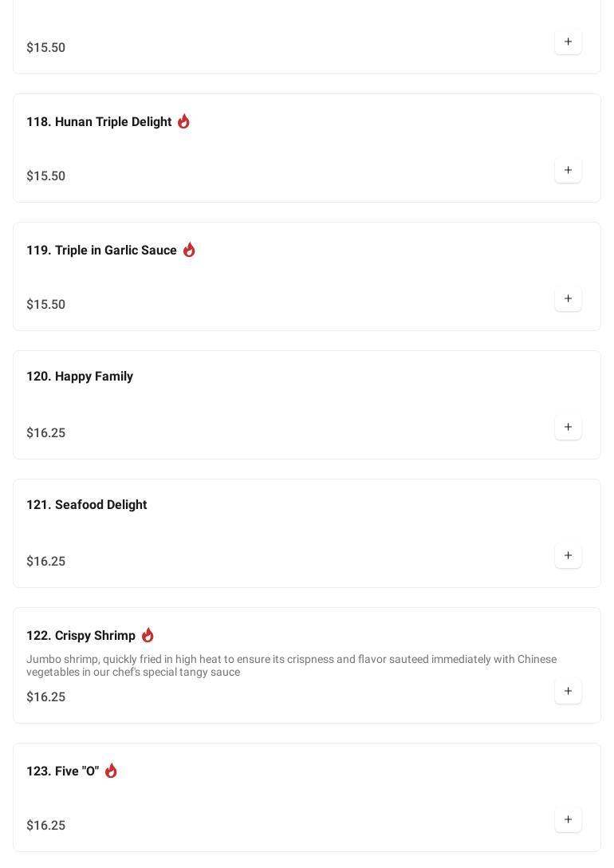Click the $16.25 price under Seafood Delight
Viewport: 614px width, 868px height.
click(46, 562)
